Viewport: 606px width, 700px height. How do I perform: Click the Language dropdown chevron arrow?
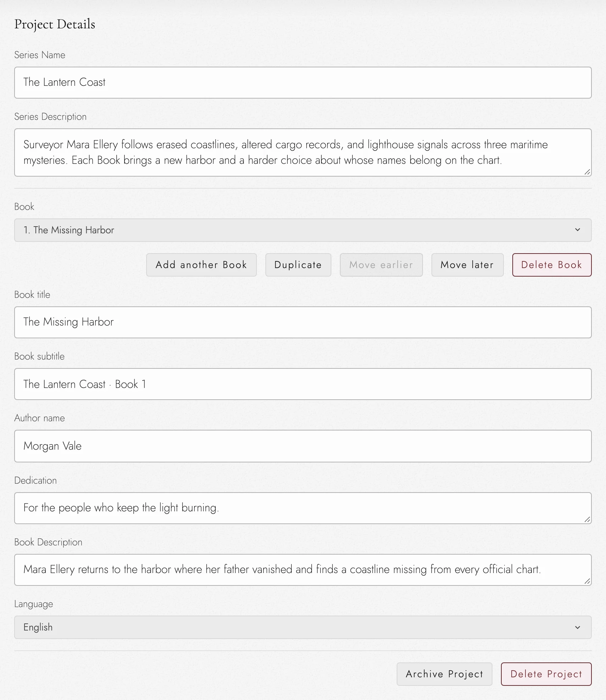click(578, 627)
